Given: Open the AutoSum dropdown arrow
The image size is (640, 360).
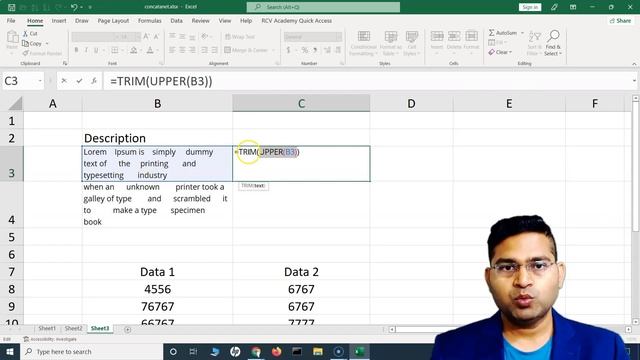Looking at the screenshot, I should pyautogui.click(x=522, y=33).
